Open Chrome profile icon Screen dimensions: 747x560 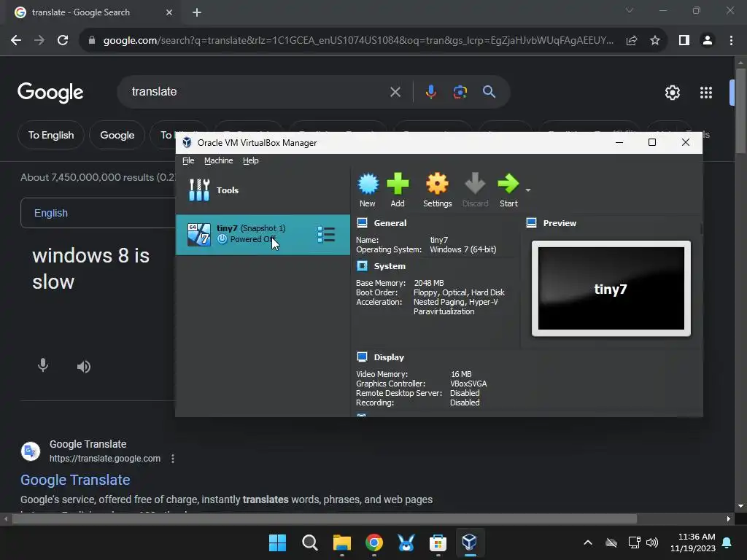[x=708, y=41]
